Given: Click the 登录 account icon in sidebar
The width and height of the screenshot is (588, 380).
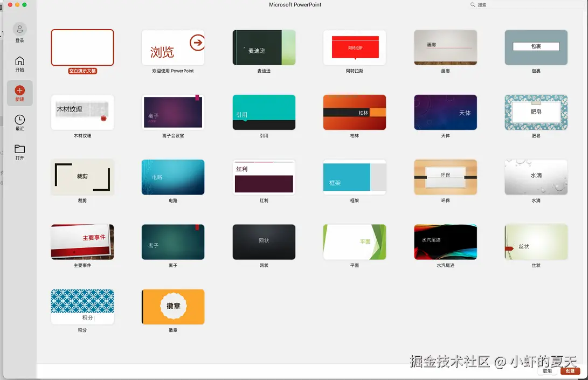Looking at the screenshot, I should tap(20, 29).
